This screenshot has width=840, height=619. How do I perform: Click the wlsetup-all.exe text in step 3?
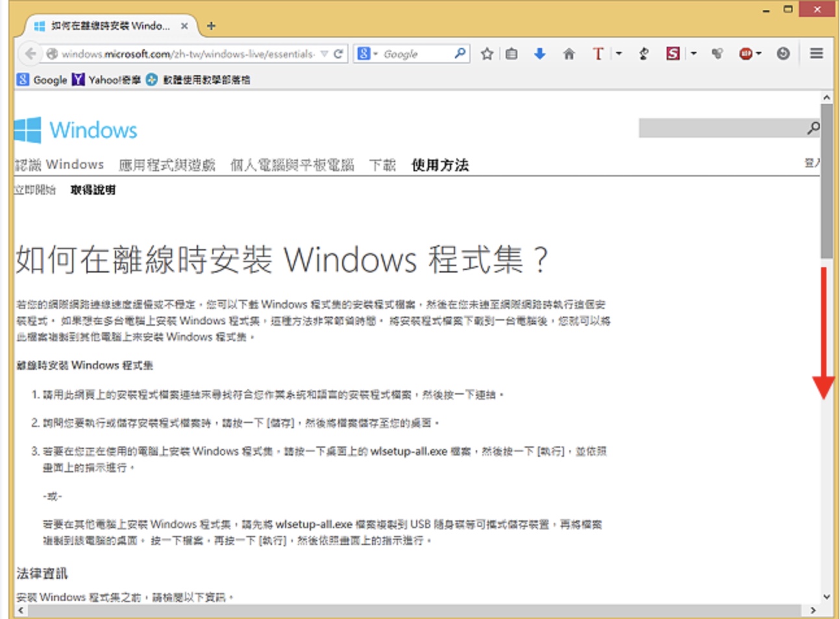point(409,451)
